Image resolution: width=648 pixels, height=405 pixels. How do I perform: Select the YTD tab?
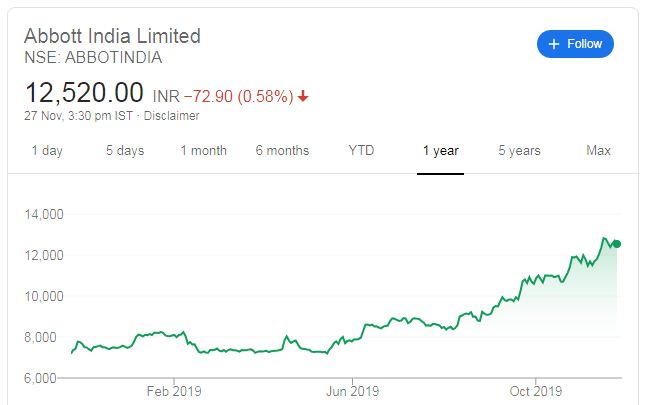tap(361, 151)
